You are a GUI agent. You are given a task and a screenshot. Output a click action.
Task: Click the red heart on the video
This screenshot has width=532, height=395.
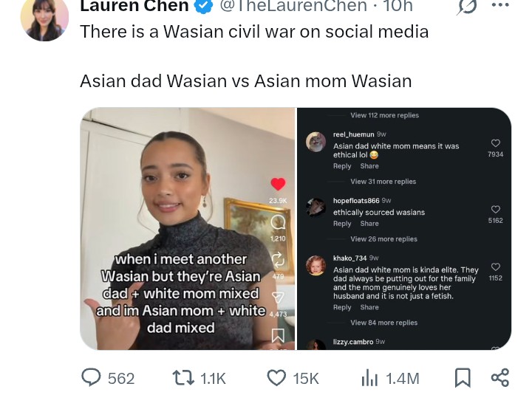coord(278,184)
